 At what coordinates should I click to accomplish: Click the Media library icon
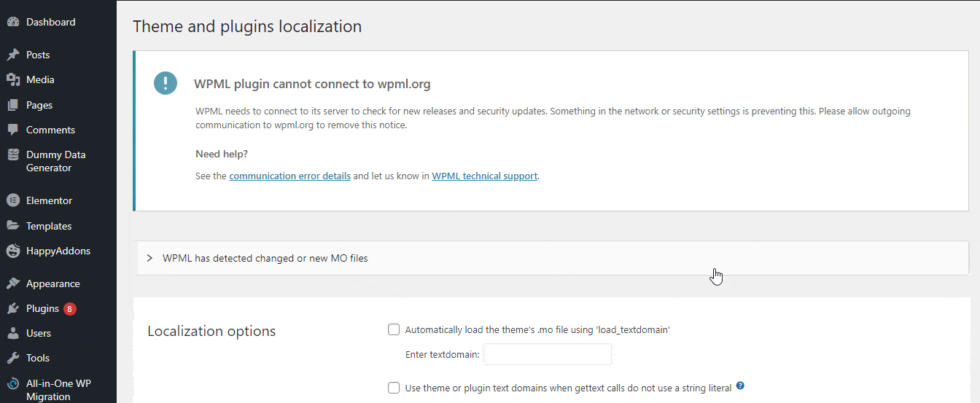click(x=12, y=80)
